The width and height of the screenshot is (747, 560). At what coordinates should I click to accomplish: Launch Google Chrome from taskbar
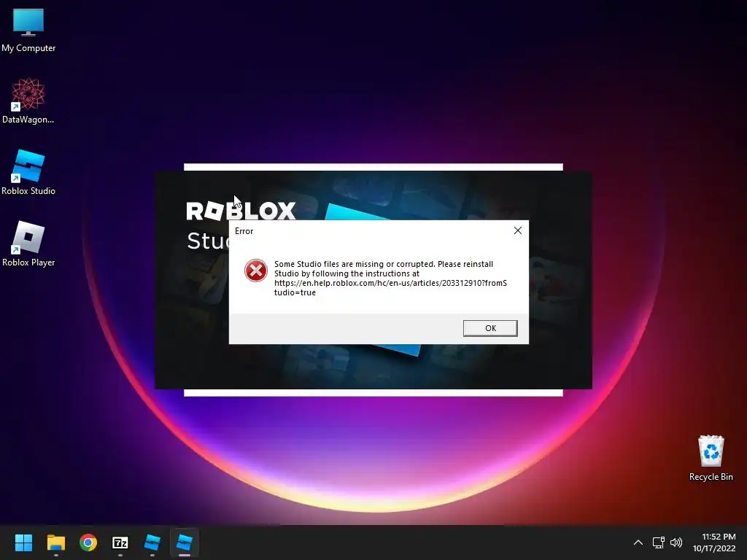(88, 542)
